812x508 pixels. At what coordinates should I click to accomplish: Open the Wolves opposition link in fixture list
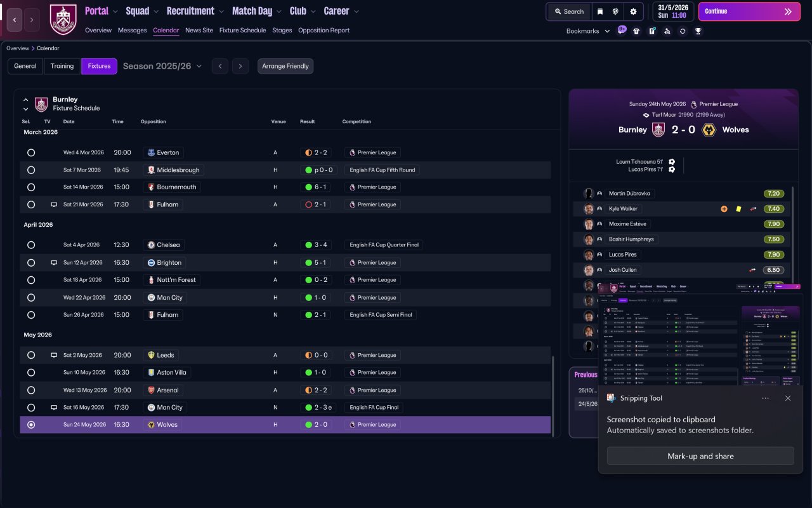pyautogui.click(x=163, y=425)
